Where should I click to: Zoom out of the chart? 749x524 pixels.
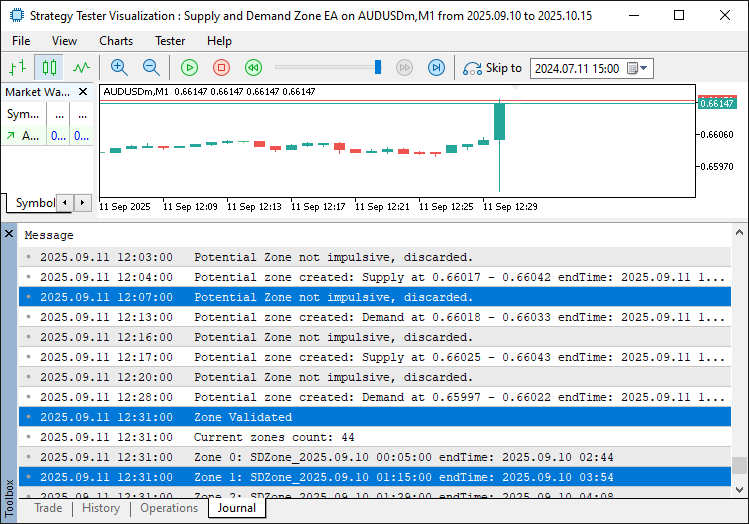click(151, 68)
